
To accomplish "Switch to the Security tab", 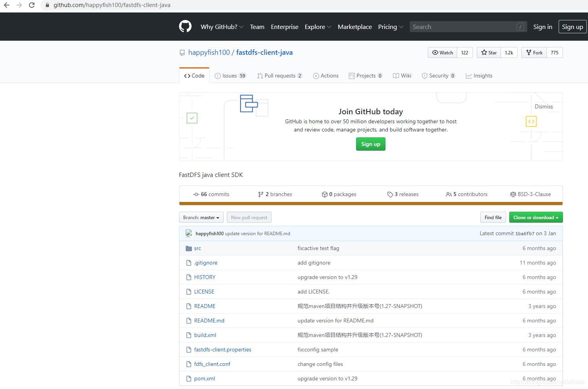I will click(x=438, y=76).
